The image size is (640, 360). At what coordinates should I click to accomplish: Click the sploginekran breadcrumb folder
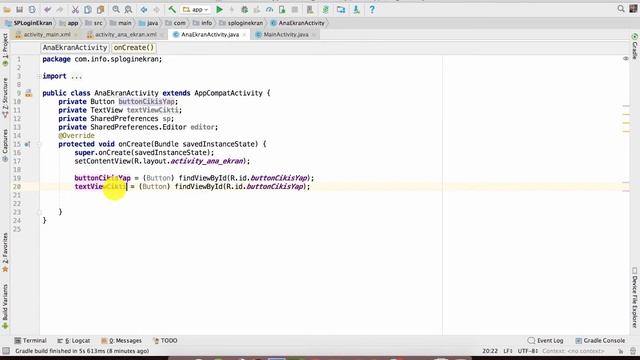click(241, 23)
